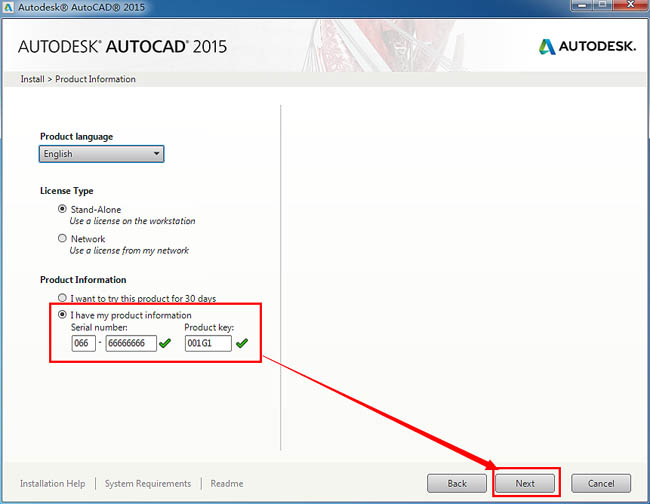Click the Install > Product Information breadcrumb text
650x504 pixels.
click(x=78, y=79)
